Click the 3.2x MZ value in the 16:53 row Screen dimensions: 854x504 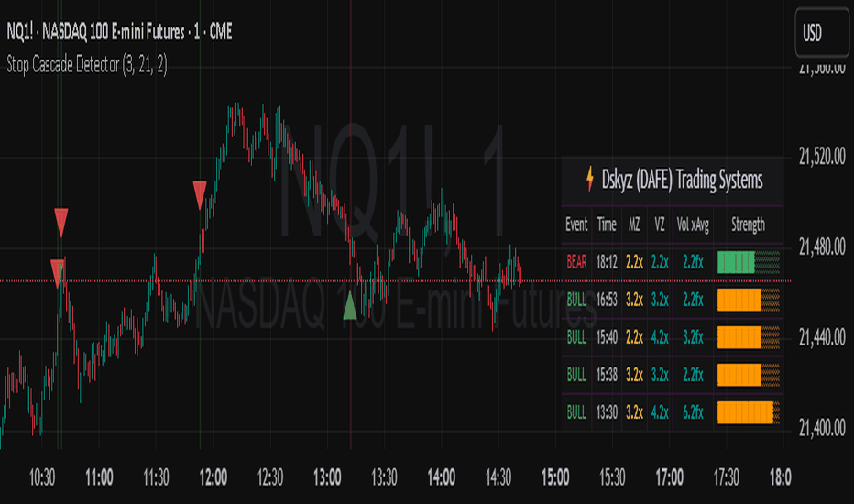(x=634, y=301)
